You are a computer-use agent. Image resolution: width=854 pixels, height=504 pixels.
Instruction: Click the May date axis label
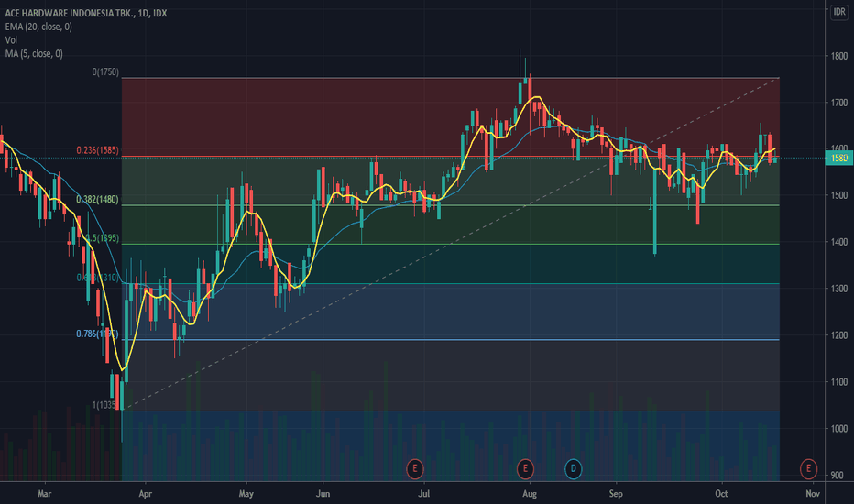(246, 494)
